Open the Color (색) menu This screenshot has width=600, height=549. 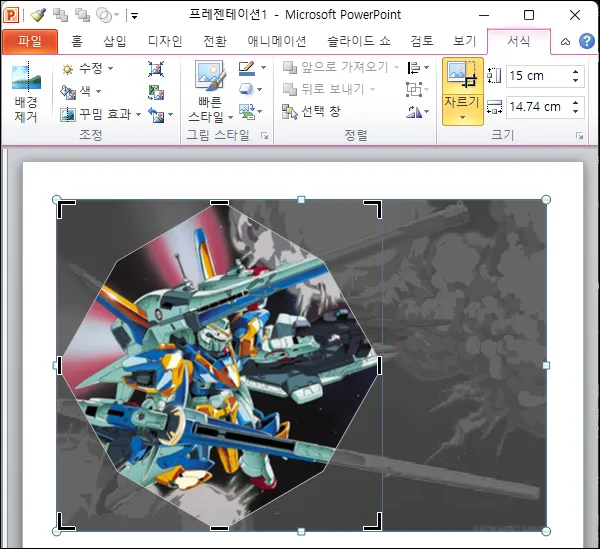[x=81, y=91]
